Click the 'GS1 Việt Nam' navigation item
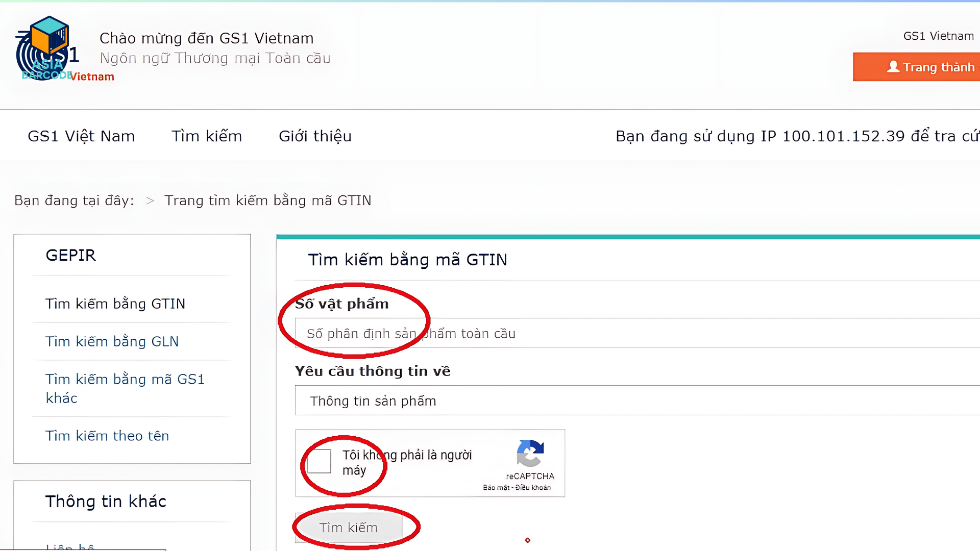Screen dimensions: 980x551 pos(81,136)
